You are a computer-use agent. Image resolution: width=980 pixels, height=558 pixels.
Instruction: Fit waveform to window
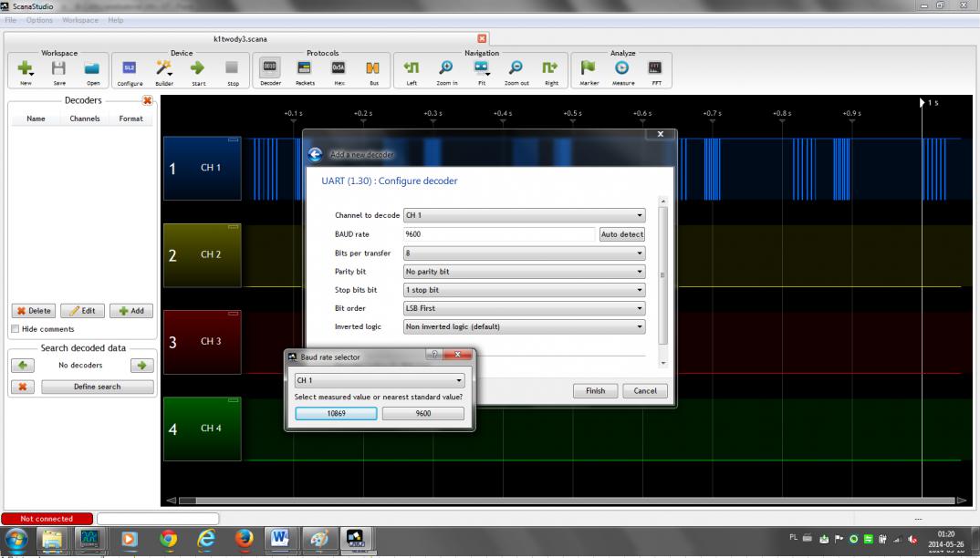[x=481, y=68]
